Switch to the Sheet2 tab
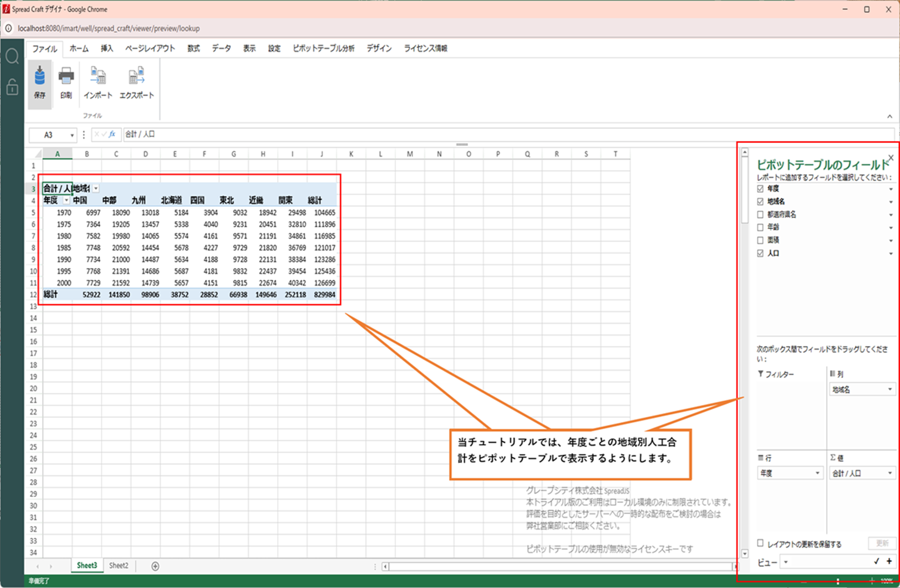 119,566
